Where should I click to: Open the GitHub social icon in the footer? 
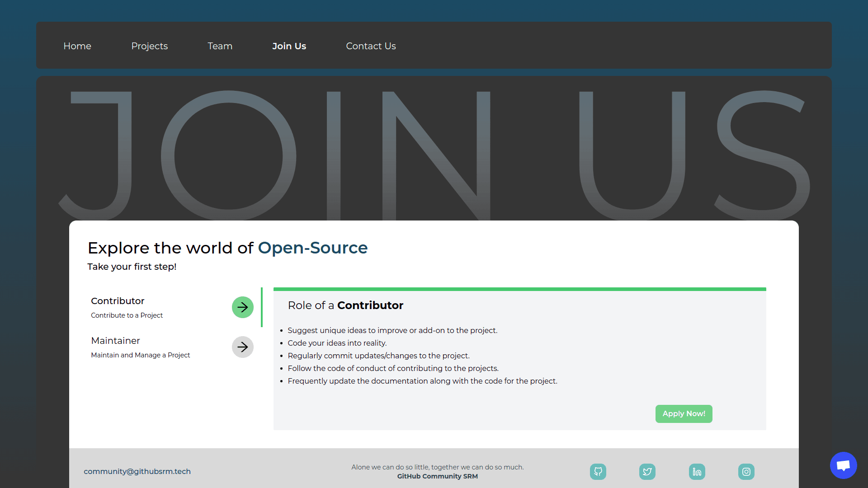pyautogui.click(x=598, y=471)
